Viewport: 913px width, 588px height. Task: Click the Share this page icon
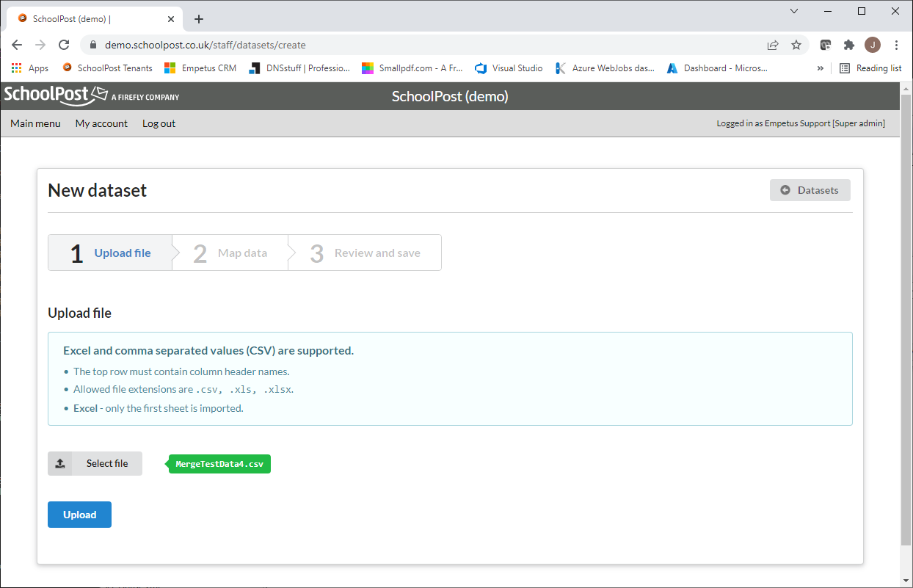(773, 45)
